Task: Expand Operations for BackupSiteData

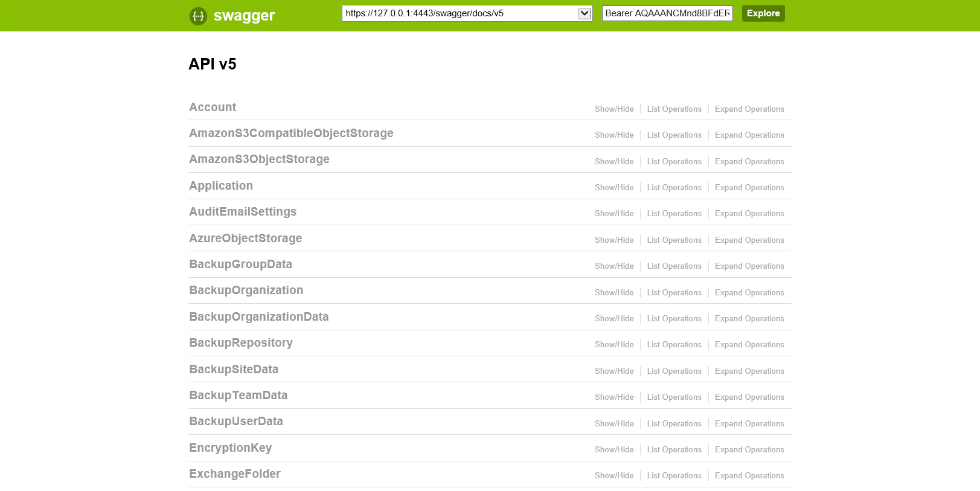Action: click(749, 371)
